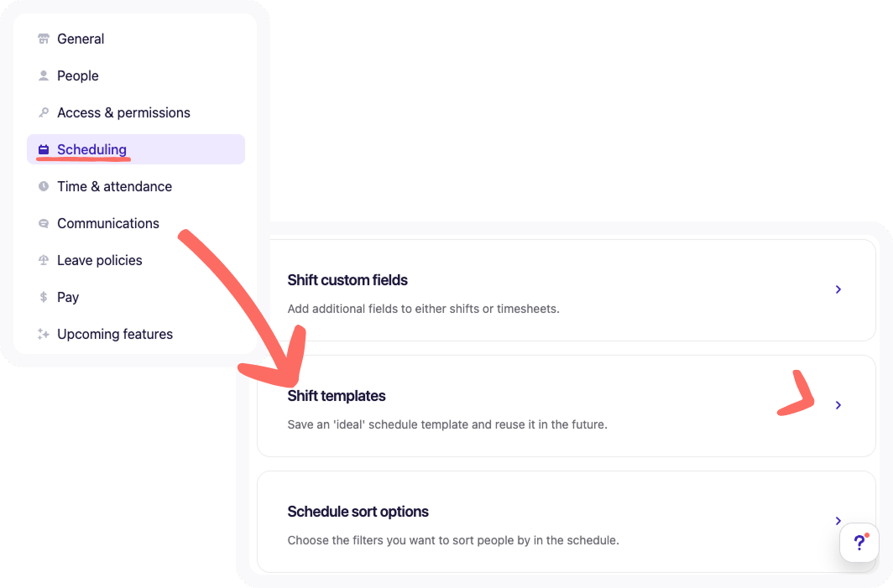
Task: Click the General storefront icon
Action: (44, 39)
